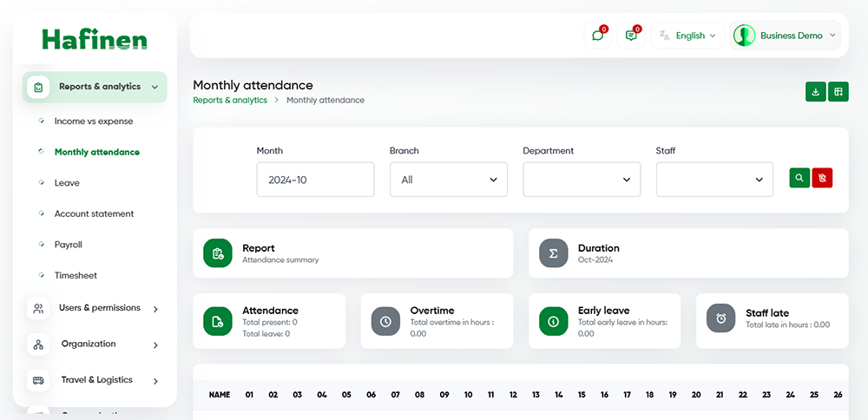Open the Business Demo account menu
The width and height of the screenshot is (868, 420).
[785, 36]
